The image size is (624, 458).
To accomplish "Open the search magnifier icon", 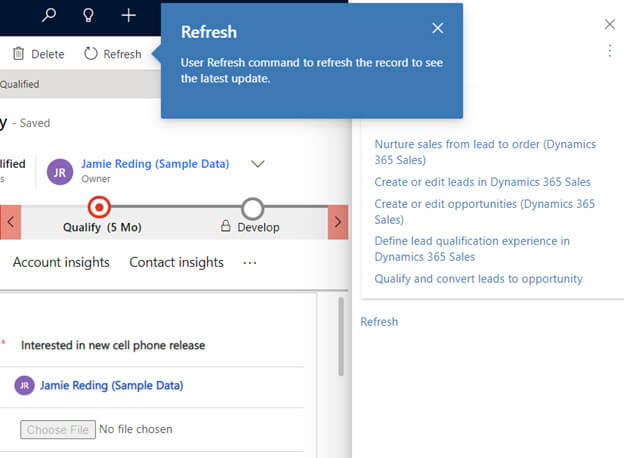I will [49, 15].
